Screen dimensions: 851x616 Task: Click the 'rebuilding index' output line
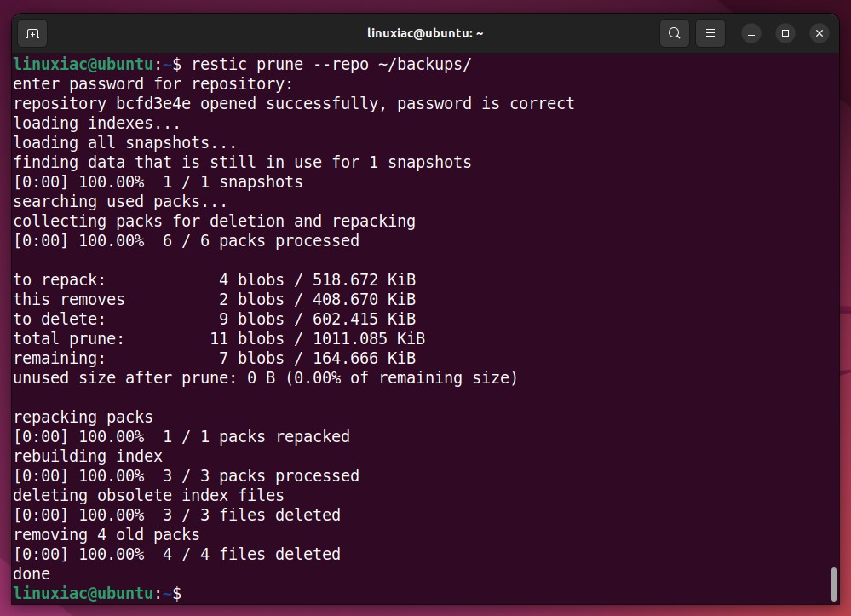coord(88,456)
